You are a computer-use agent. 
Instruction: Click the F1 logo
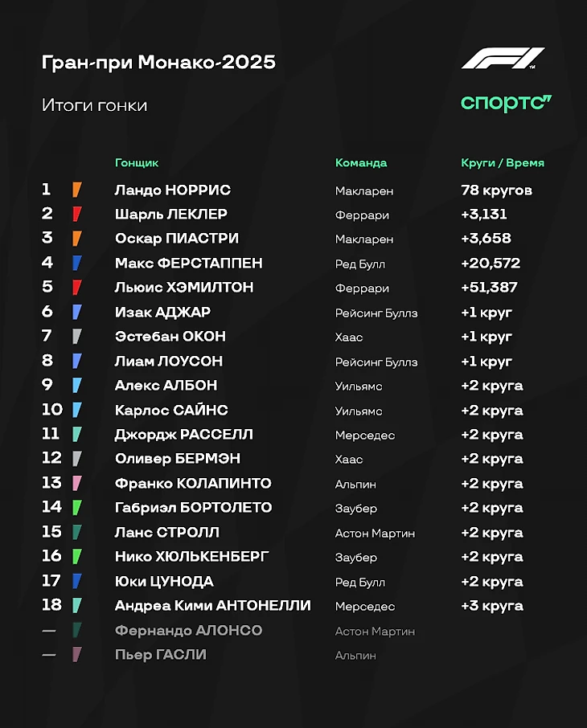[503, 58]
